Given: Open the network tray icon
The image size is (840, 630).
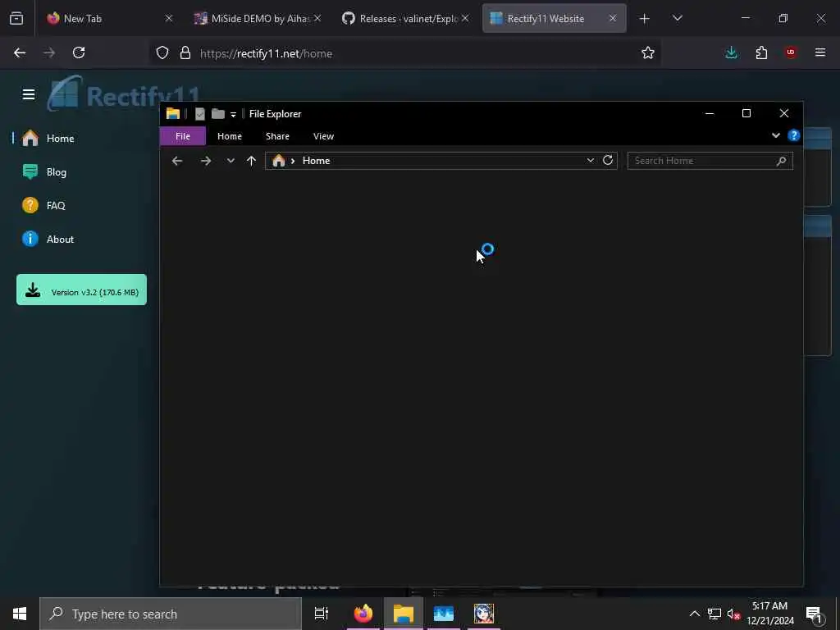Looking at the screenshot, I should click(714, 614).
